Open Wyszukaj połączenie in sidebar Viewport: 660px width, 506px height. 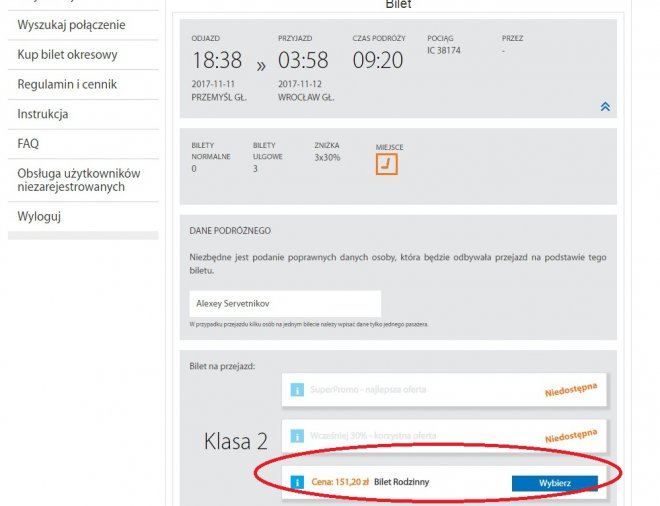(72, 25)
